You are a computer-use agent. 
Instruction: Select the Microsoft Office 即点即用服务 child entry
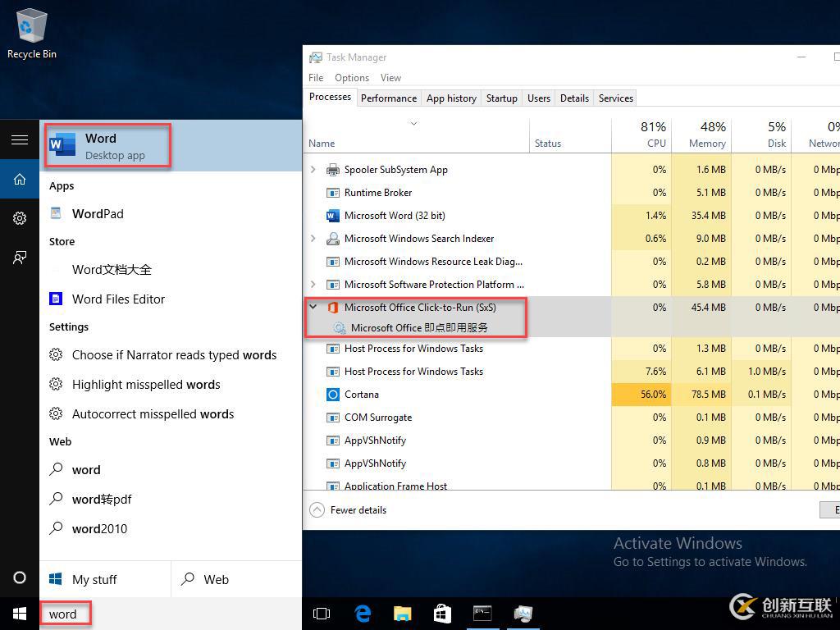419,327
